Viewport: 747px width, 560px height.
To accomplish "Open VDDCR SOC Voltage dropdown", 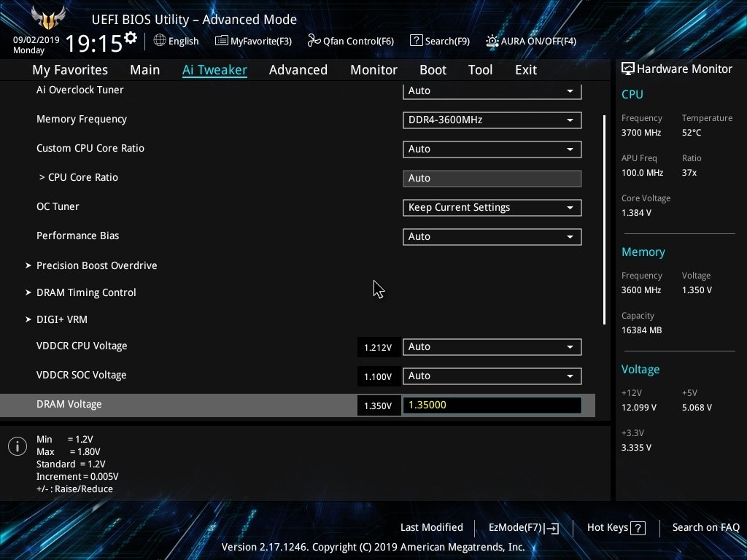I will pyautogui.click(x=492, y=376).
